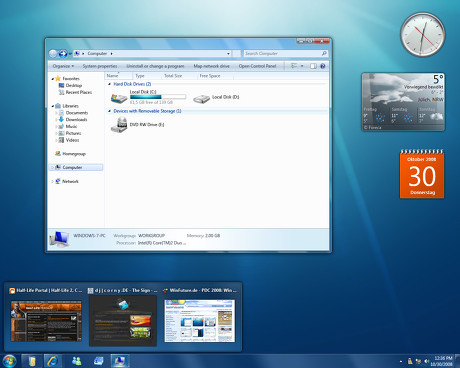Click the orange calendar gadget

[x=422, y=174]
